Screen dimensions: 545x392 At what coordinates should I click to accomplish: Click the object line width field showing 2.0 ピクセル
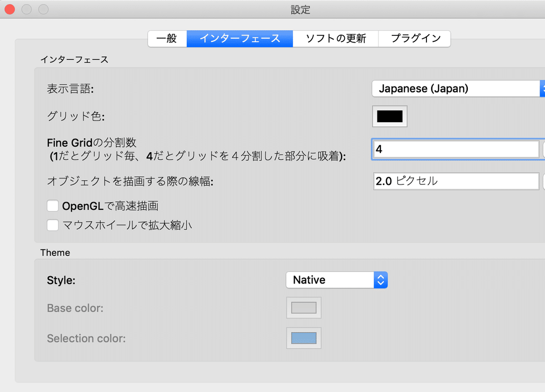(454, 181)
